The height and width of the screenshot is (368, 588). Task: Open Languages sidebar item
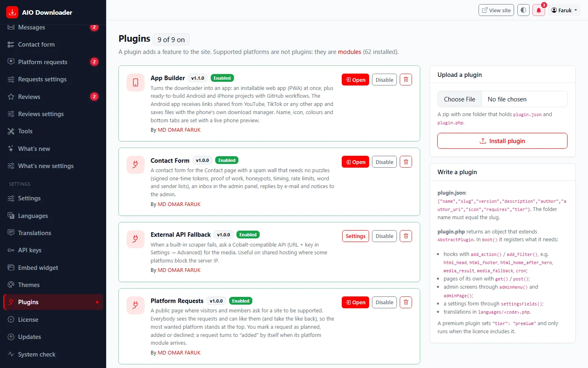point(53,215)
